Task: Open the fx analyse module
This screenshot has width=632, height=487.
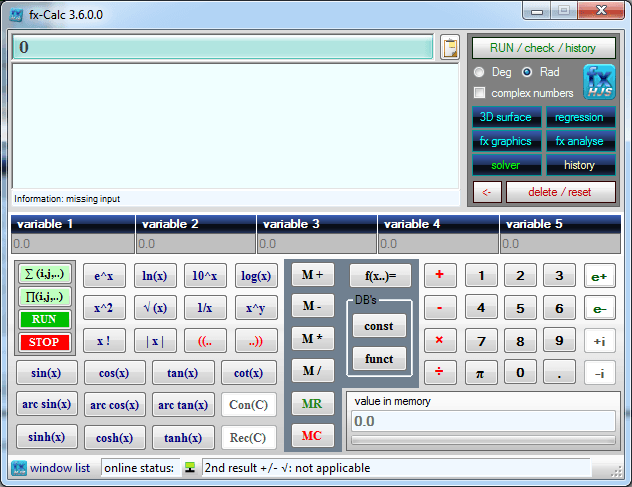Action: 580,141
